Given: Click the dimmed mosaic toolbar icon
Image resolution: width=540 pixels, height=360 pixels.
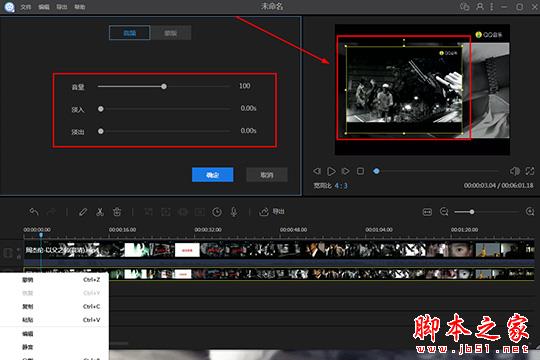Looking at the screenshot, I should coord(183,212).
